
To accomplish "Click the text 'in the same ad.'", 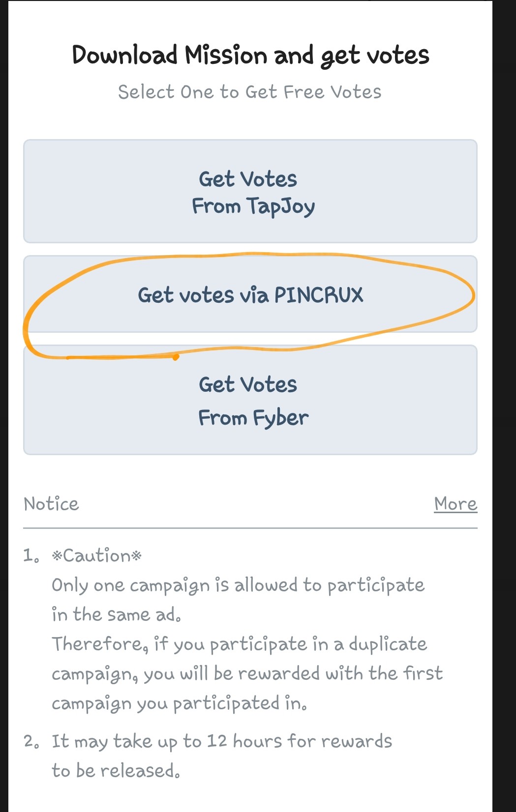I will tap(117, 615).
